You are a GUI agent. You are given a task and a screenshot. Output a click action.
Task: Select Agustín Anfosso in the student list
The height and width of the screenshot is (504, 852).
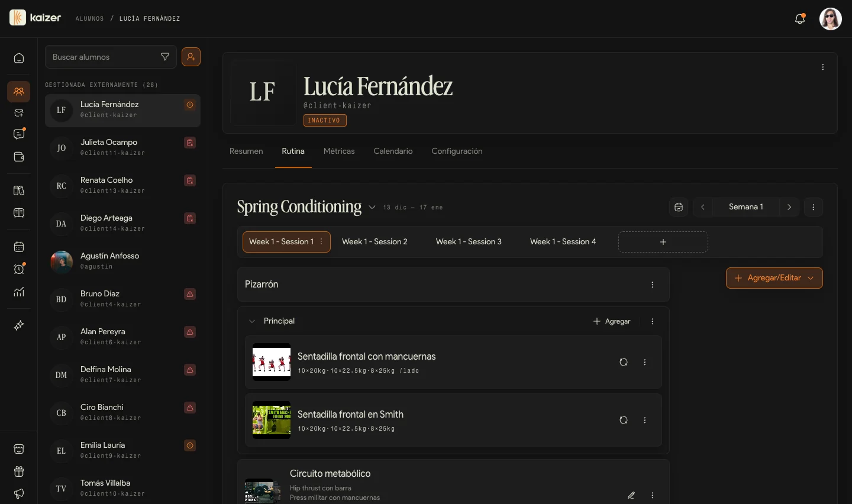(122, 261)
